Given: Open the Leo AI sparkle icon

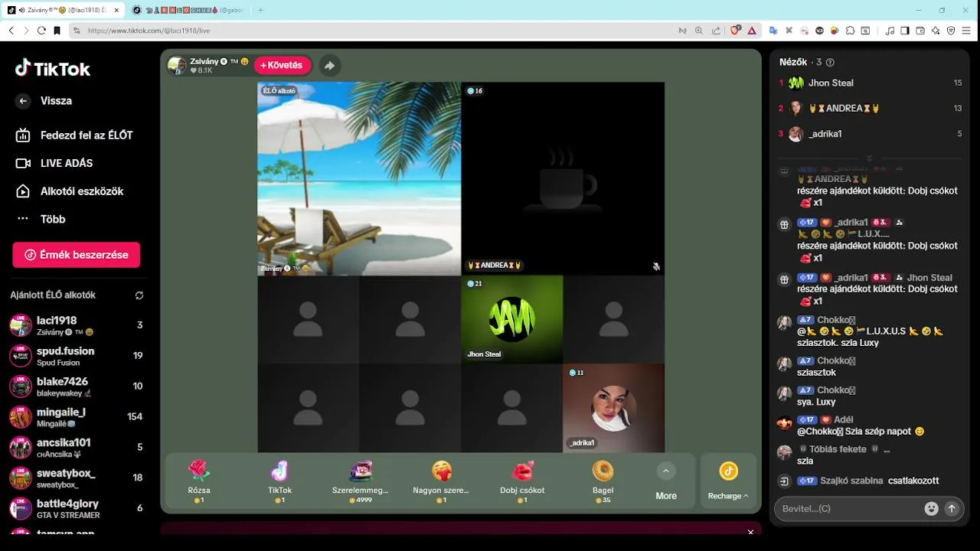Looking at the screenshot, I should pyautogui.click(x=936, y=31).
